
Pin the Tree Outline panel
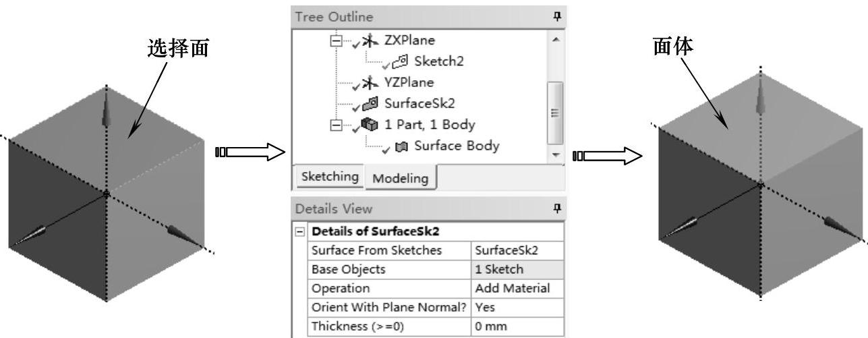(557, 16)
